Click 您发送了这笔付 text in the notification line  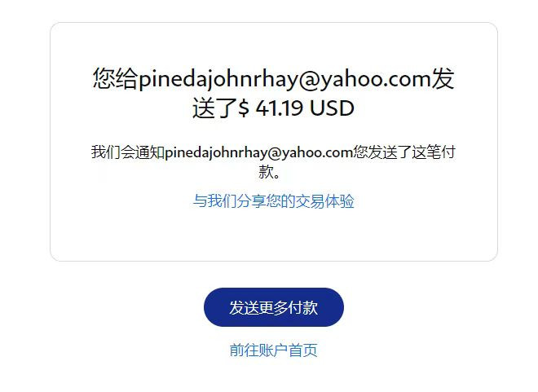pos(404,152)
